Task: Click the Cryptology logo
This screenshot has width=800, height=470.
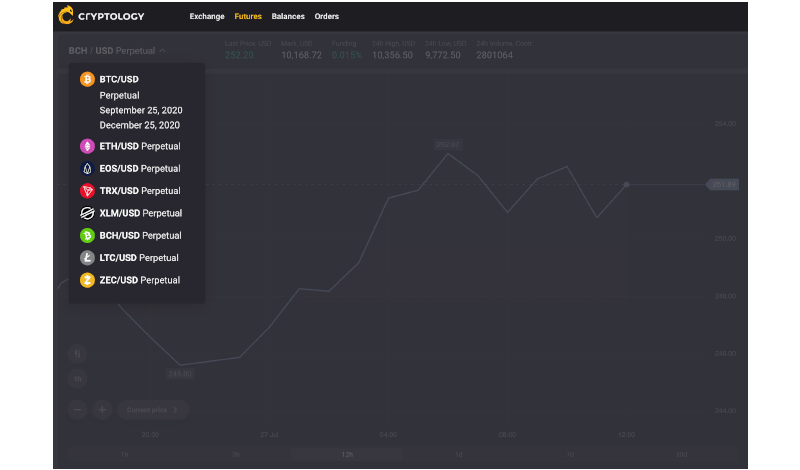Action: (x=102, y=16)
